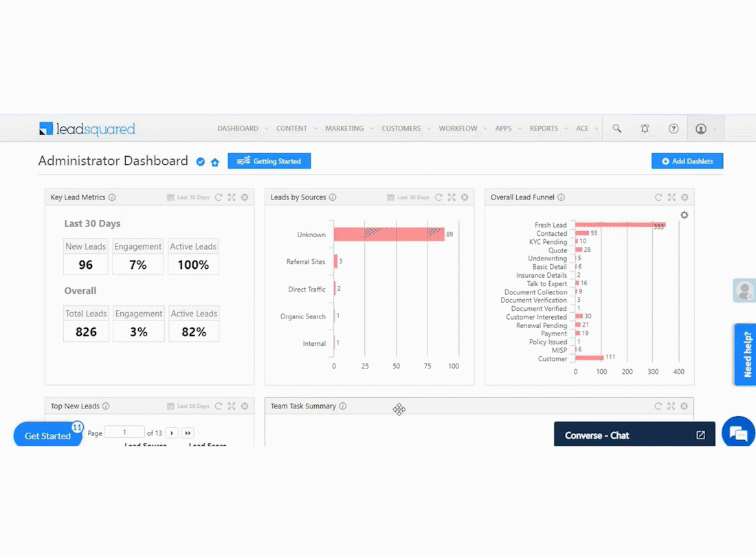Click the Getting Started button
Screen dimensions: 756x557
coord(269,161)
